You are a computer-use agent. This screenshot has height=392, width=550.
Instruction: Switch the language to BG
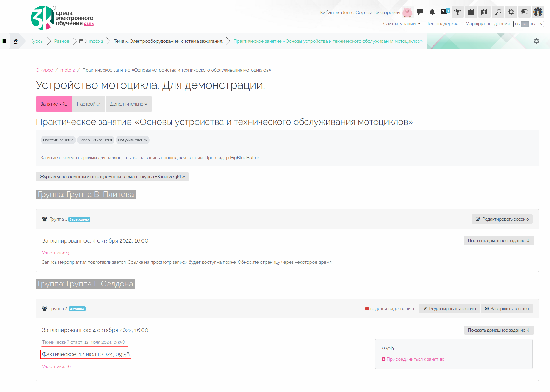(517, 24)
